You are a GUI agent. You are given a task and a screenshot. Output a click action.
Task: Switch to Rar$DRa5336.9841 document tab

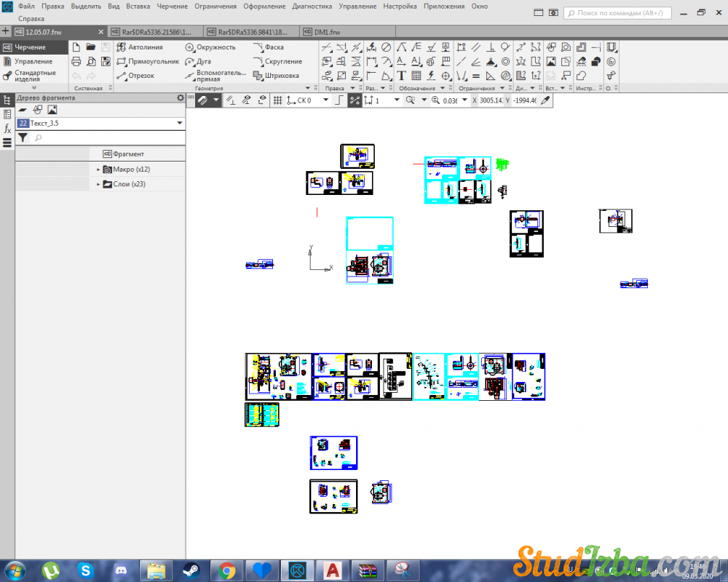(x=252, y=32)
